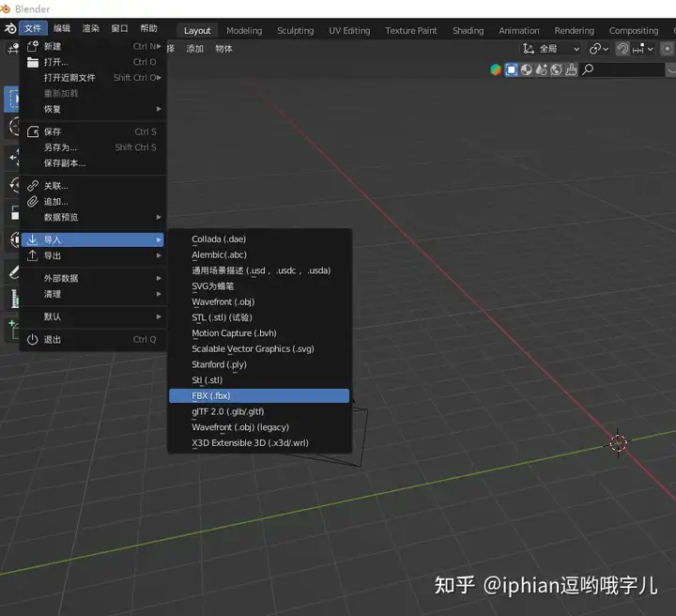Open the pivot point link dropdown
This screenshot has width=676, height=616.
(x=599, y=49)
